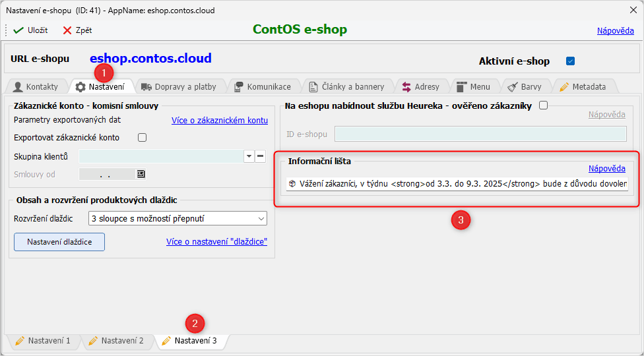The image size is (644, 356).
Task: Expand Skupina klientů dropdown arrow
Action: (249, 156)
